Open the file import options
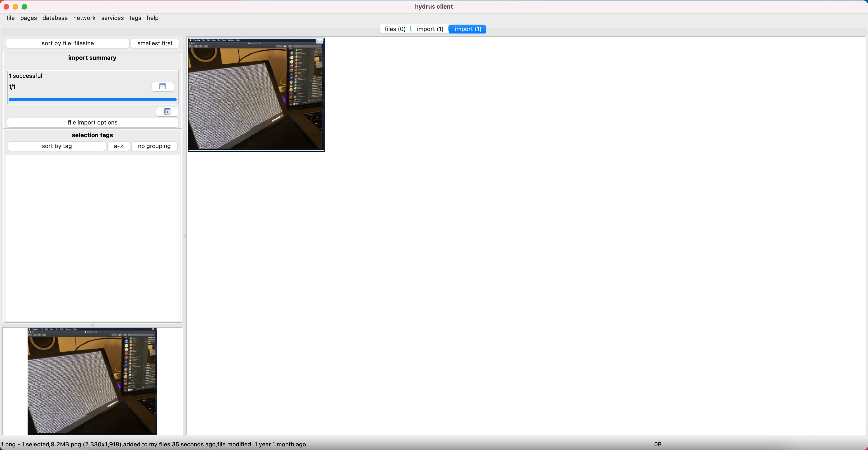Image resolution: width=868 pixels, height=450 pixels. pos(92,122)
